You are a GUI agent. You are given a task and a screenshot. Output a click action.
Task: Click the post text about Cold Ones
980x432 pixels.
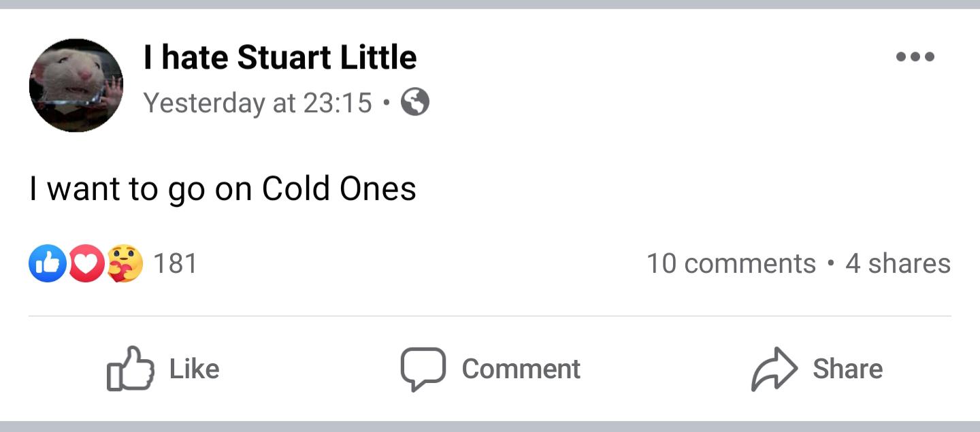[x=223, y=188]
